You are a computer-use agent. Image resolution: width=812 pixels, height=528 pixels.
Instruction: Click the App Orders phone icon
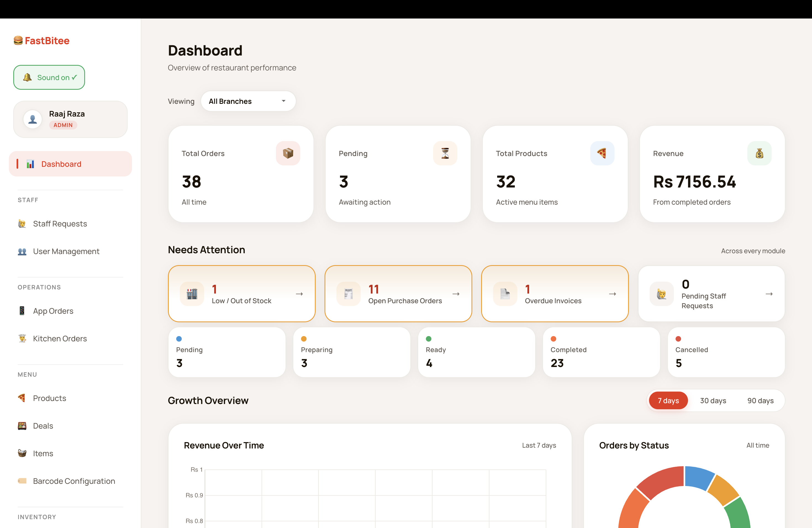(x=22, y=311)
